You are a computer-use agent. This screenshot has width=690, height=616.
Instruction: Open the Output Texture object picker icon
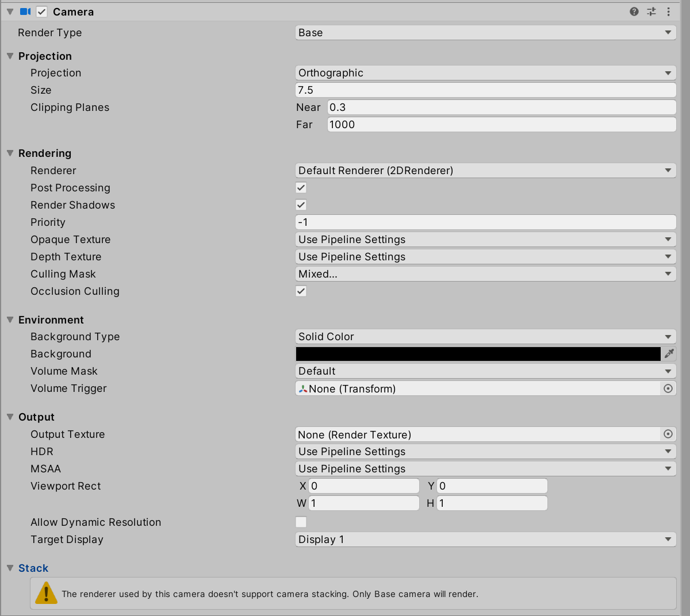tap(668, 434)
